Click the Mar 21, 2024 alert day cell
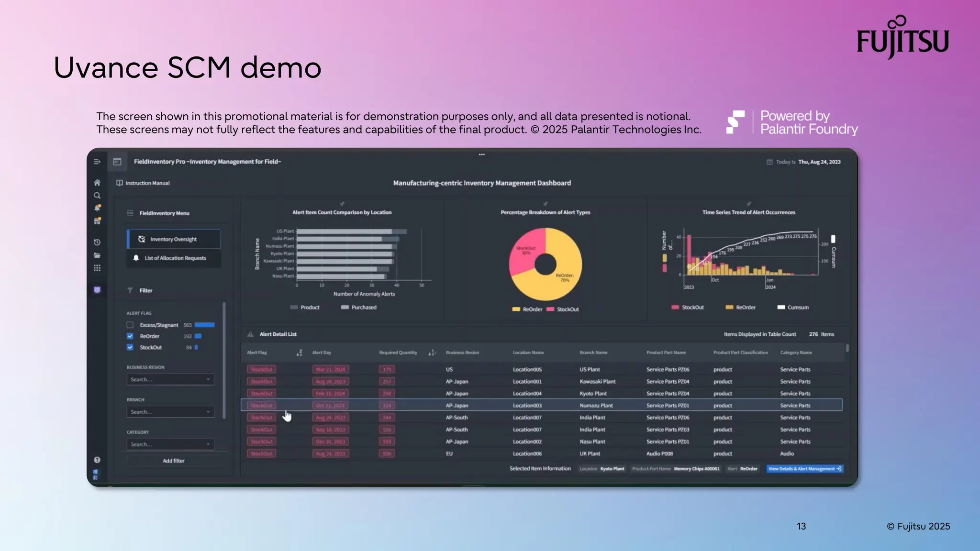Viewport: 980px width, 551px height. tap(330, 369)
